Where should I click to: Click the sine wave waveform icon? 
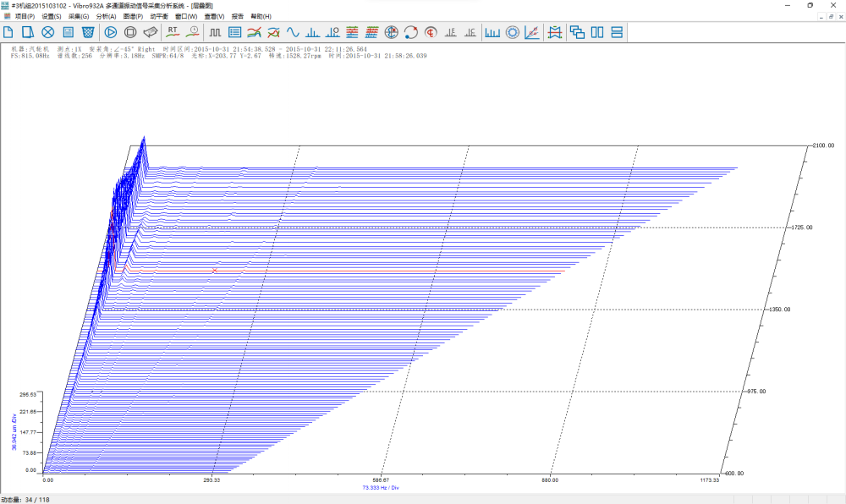pos(293,32)
